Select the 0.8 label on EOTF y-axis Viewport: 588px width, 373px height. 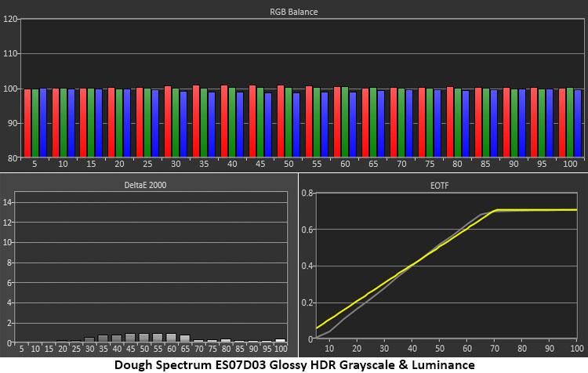point(307,193)
